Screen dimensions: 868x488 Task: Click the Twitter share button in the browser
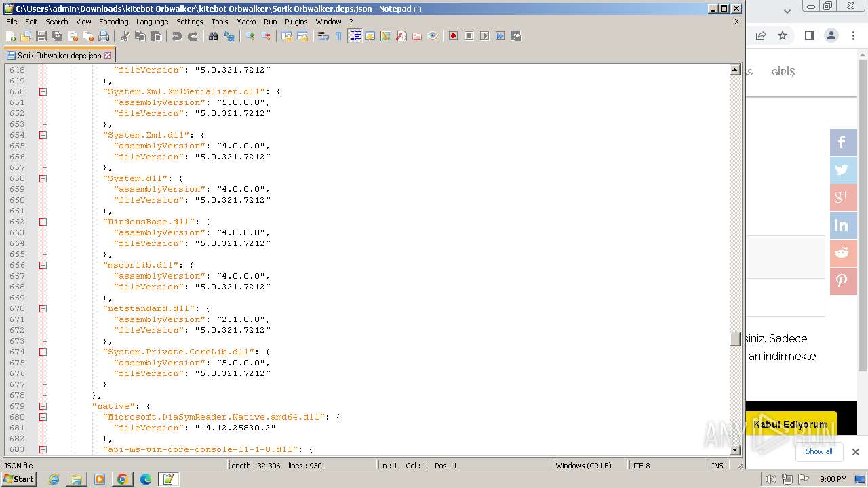[x=843, y=170]
